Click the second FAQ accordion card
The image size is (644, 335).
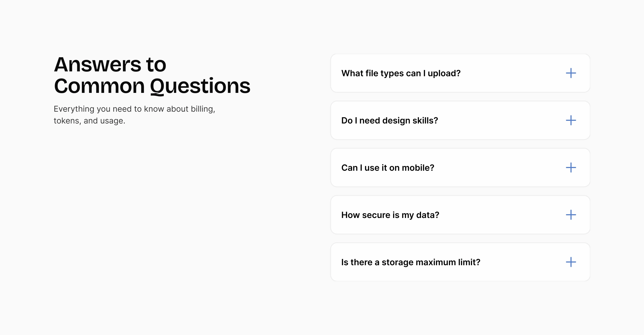(x=460, y=121)
